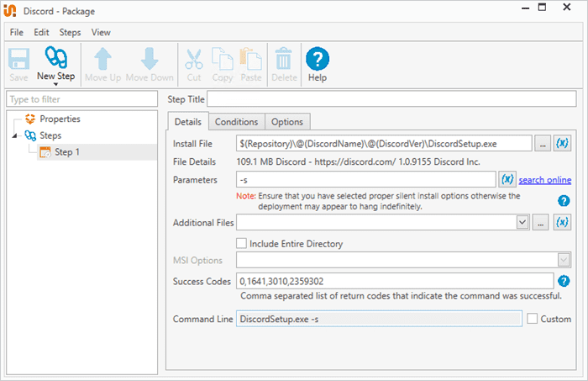Click the help icon next to Success Codes
Screen dimensions: 588x381
pos(564,281)
